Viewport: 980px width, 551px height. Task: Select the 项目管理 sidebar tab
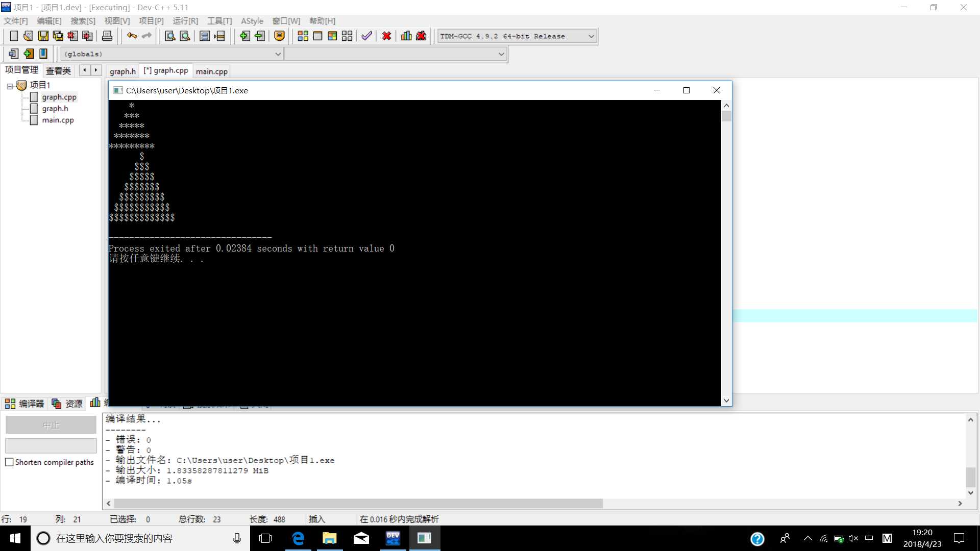pyautogui.click(x=21, y=70)
